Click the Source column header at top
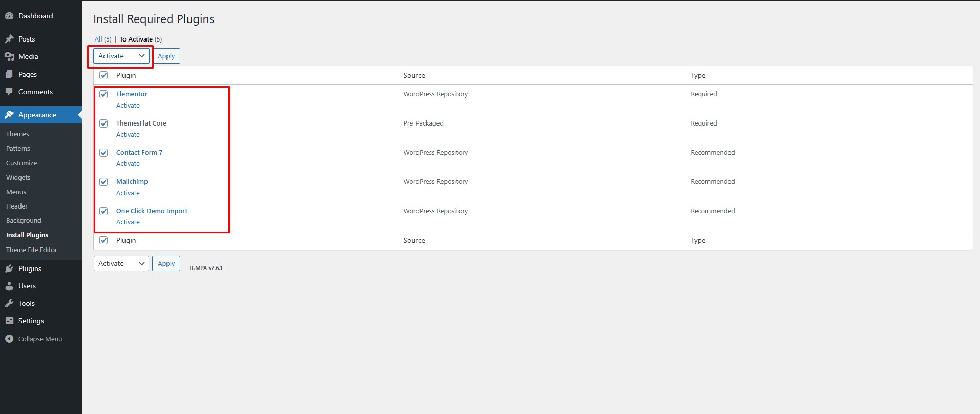 click(414, 75)
